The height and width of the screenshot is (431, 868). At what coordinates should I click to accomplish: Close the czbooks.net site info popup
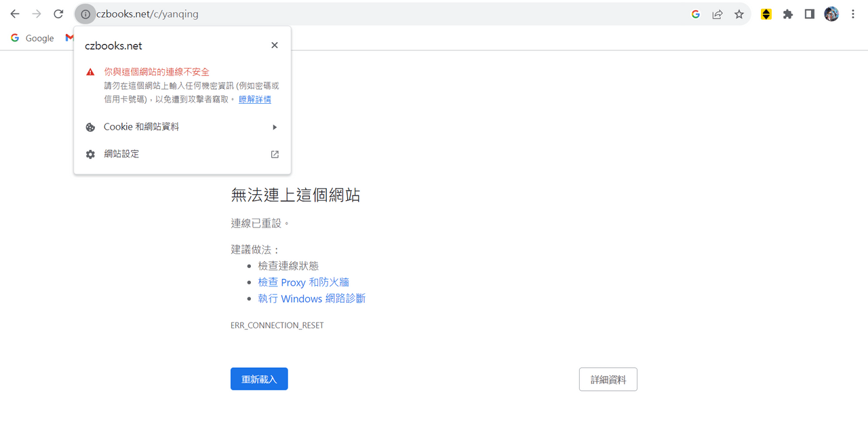pyautogui.click(x=275, y=45)
